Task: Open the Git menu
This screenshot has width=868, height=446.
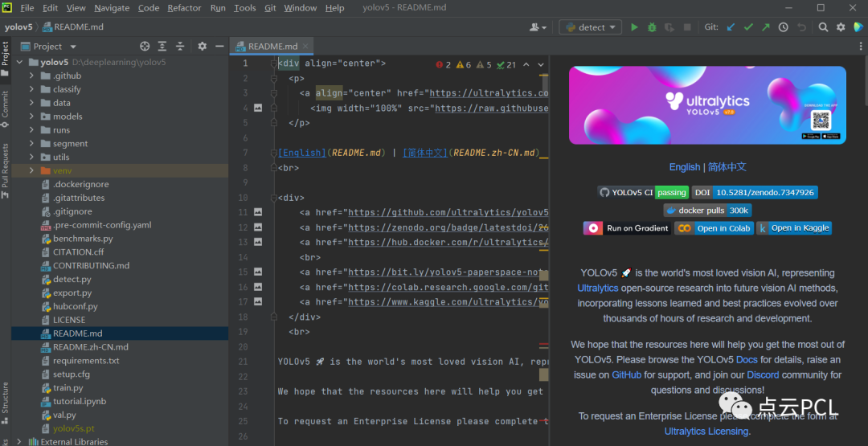Action: click(x=270, y=8)
